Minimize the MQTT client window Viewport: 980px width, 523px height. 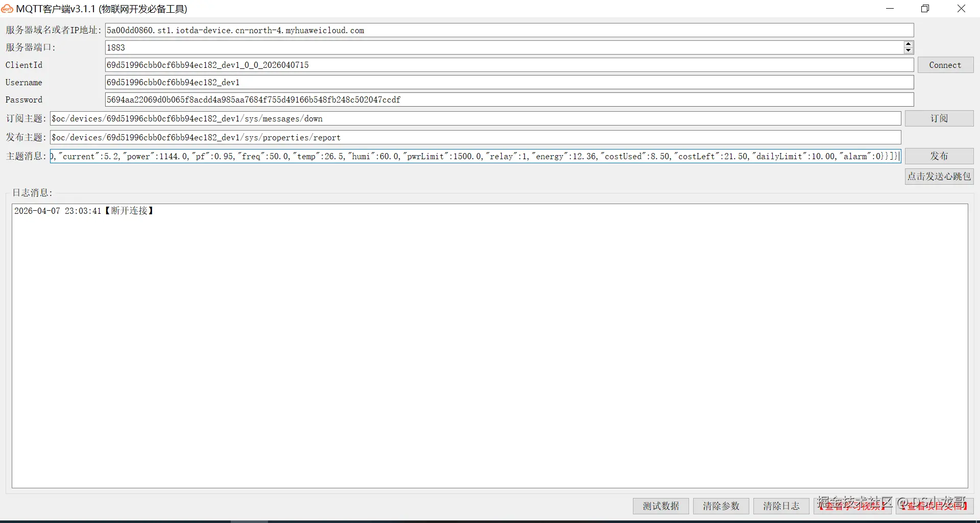(x=890, y=9)
